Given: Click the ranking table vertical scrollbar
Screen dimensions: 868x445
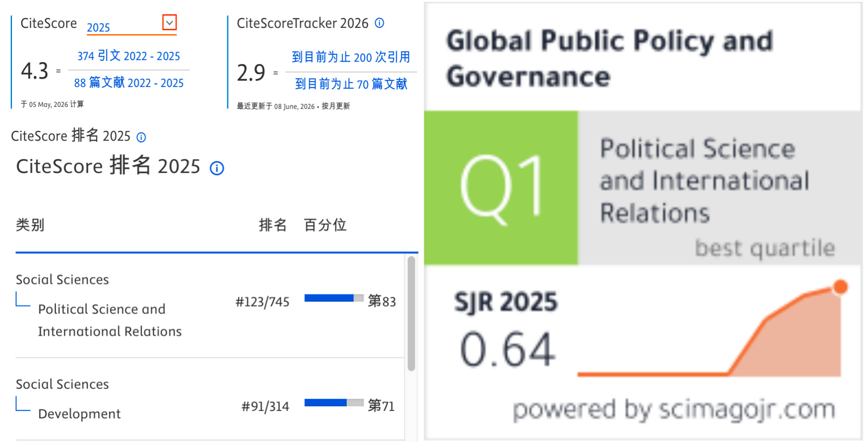Looking at the screenshot, I should point(411,314).
